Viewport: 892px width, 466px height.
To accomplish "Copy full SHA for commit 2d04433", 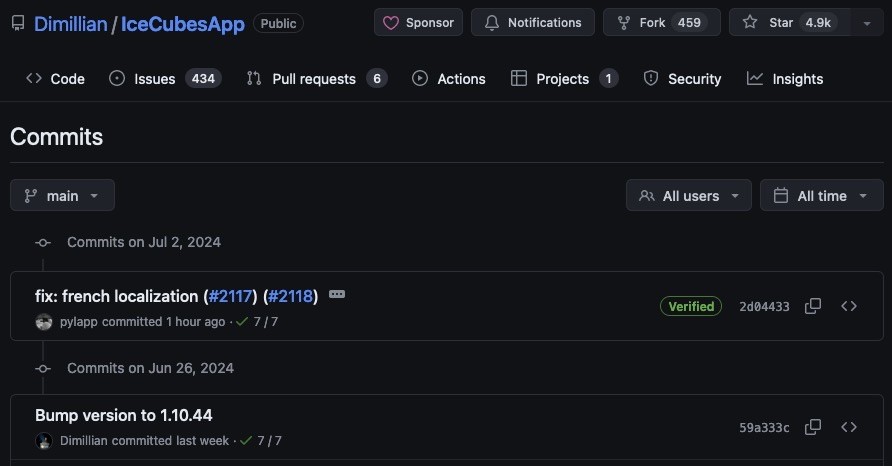I will click(x=813, y=306).
